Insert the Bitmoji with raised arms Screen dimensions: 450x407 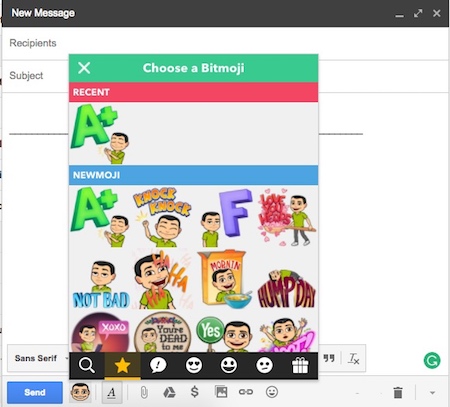(x=287, y=334)
